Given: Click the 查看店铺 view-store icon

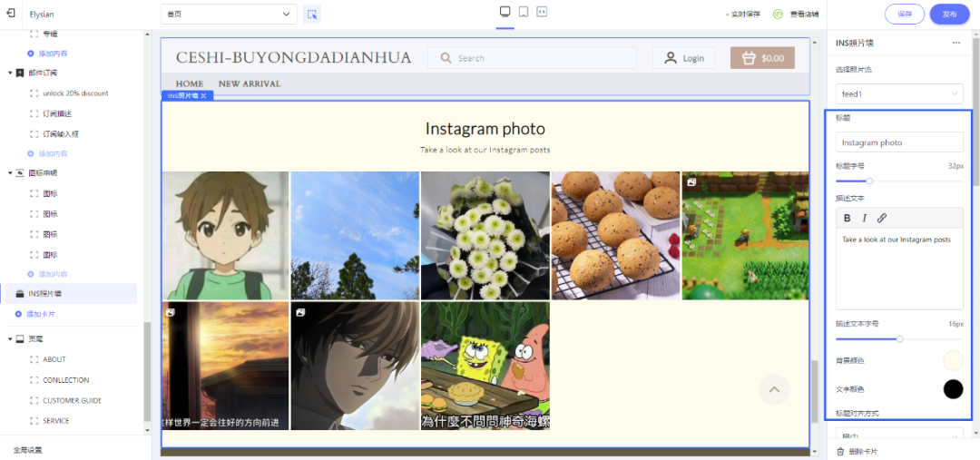Looking at the screenshot, I should (779, 14).
